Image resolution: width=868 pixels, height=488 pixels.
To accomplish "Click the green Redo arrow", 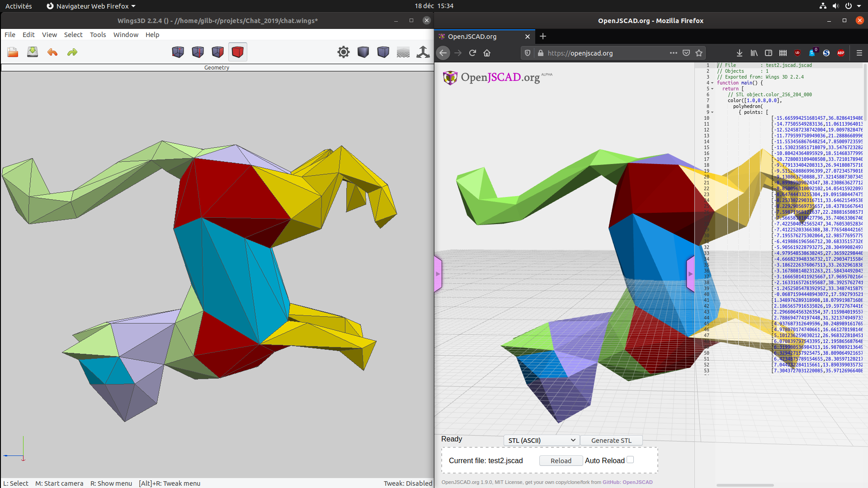I will click(72, 52).
